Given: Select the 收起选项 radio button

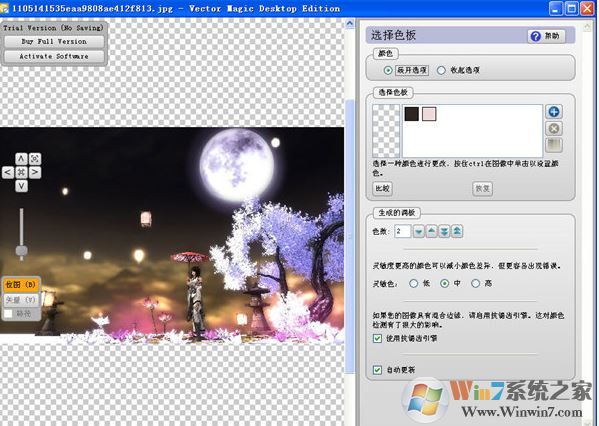Looking at the screenshot, I should (441, 70).
